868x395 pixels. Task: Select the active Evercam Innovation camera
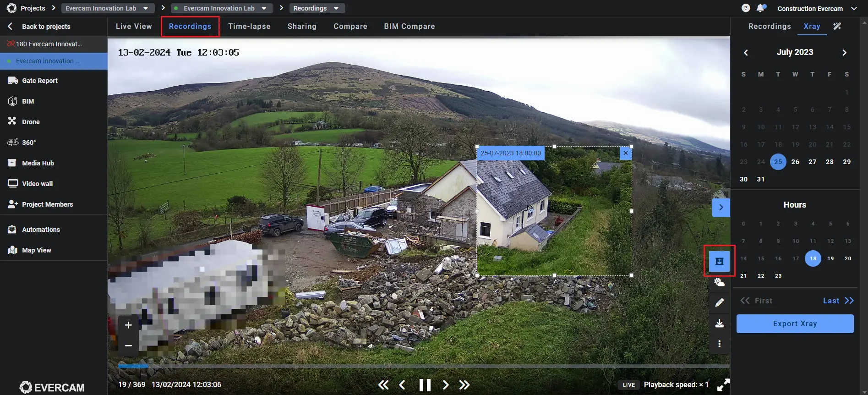[x=54, y=61]
